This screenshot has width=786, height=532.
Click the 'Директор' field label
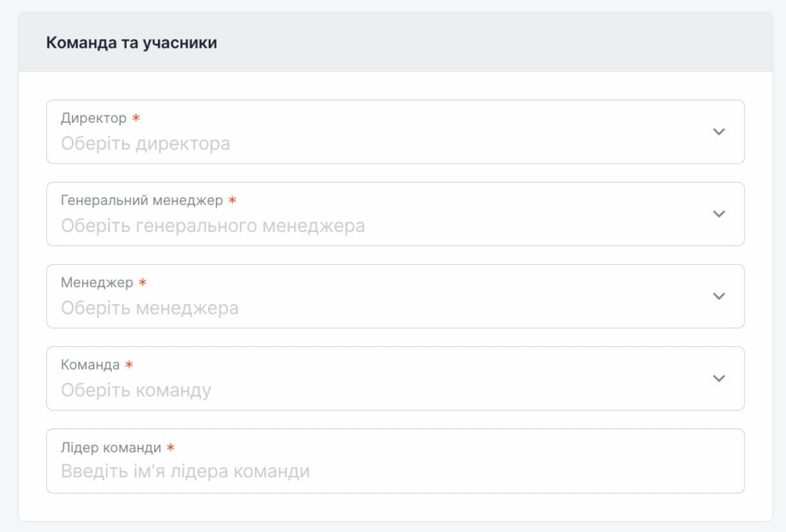(94, 118)
